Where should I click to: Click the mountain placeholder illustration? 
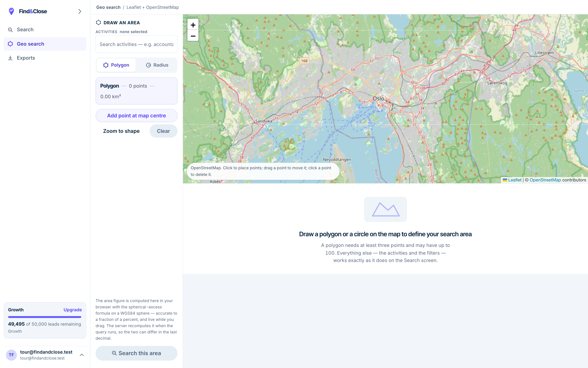[x=385, y=209]
